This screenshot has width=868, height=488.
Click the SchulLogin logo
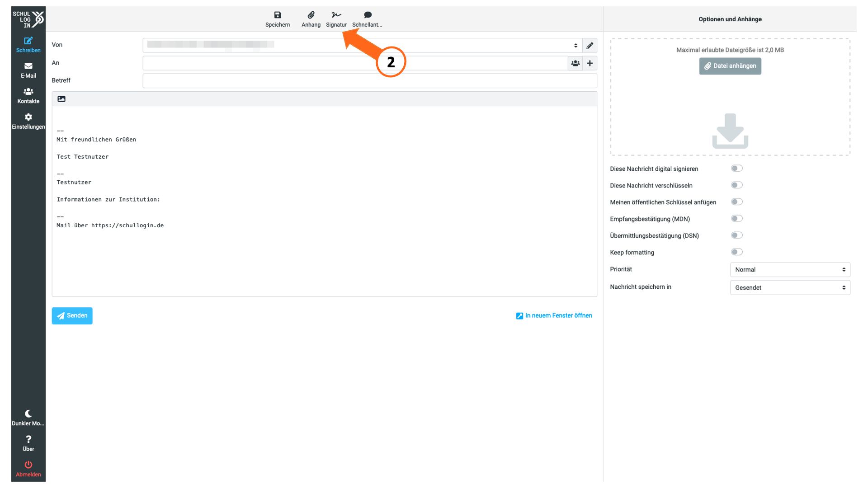[28, 19]
